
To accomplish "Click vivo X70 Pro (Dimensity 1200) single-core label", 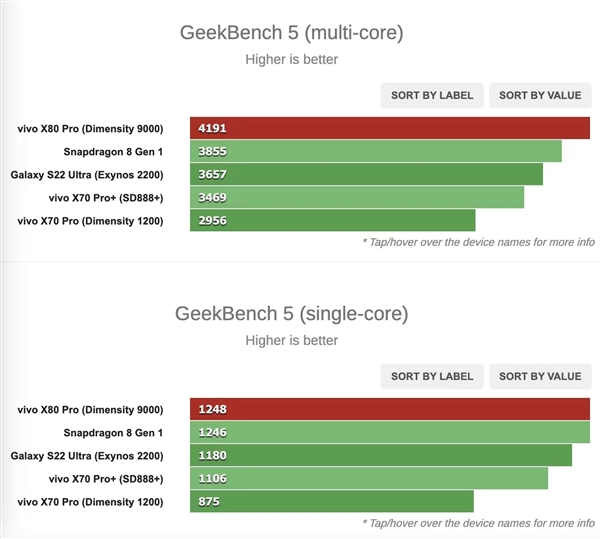I will [x=90, y=502].
